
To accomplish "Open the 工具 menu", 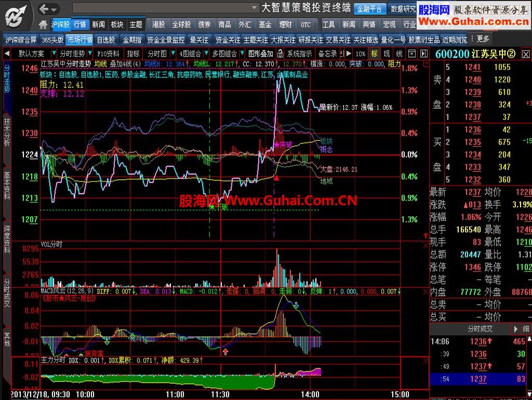I will click(328, 24).
